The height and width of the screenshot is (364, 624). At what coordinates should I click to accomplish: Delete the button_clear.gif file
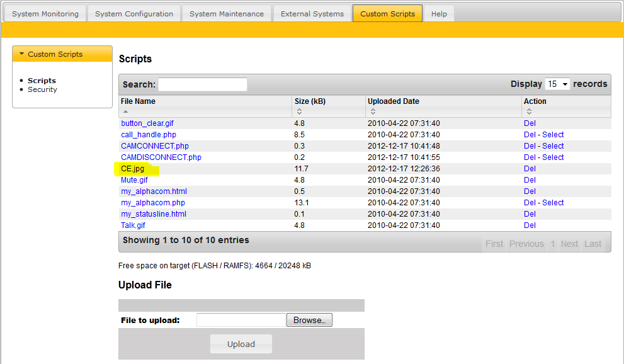click(x=530, y=123)
